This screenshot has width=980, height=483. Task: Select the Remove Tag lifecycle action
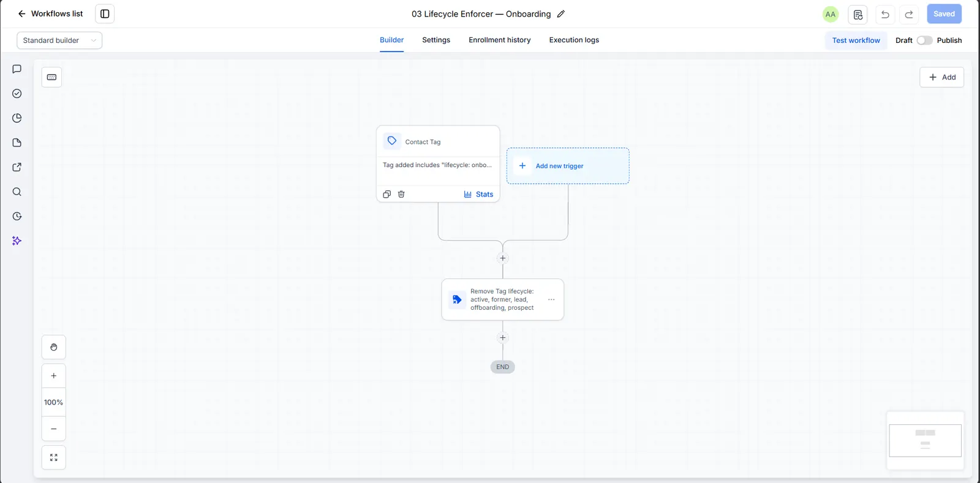coord(503,299)
